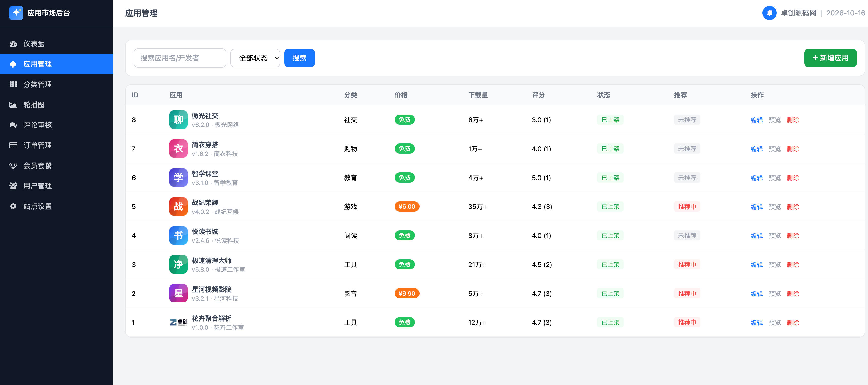This screenshot has width=868, height=385.
Task: Click the 会员套餐 diamond icon
Action: point(13,166)
